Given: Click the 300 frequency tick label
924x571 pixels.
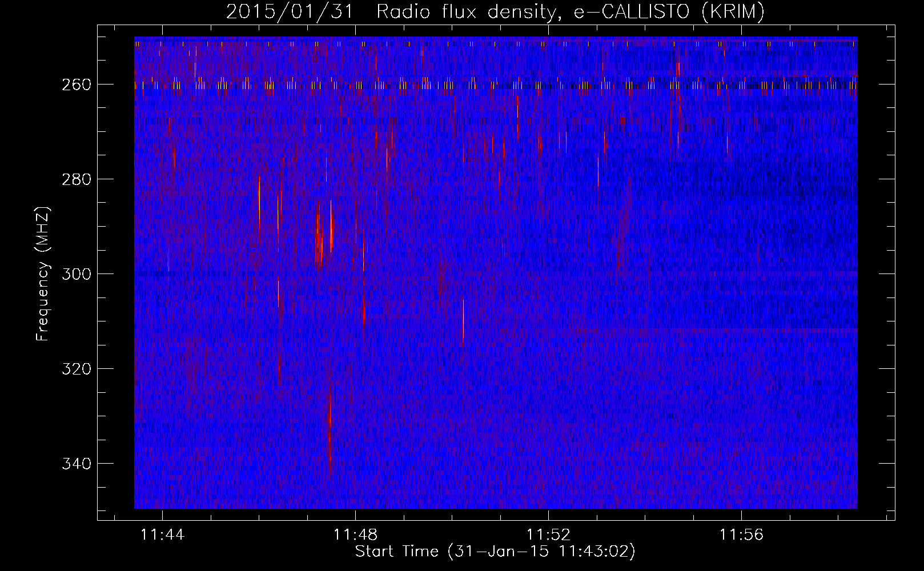Looking at the screenshot, I should click(x=77, y=274).
